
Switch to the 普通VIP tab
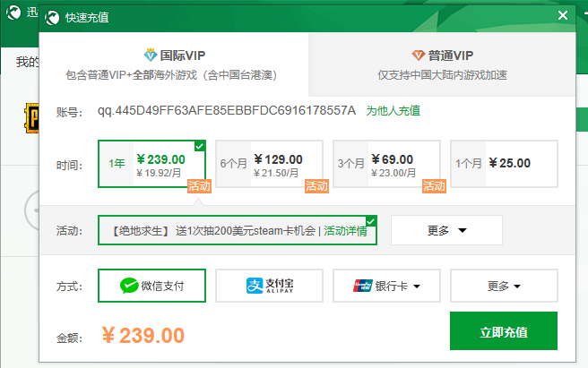pyautogui.click(x=442, y=64)
